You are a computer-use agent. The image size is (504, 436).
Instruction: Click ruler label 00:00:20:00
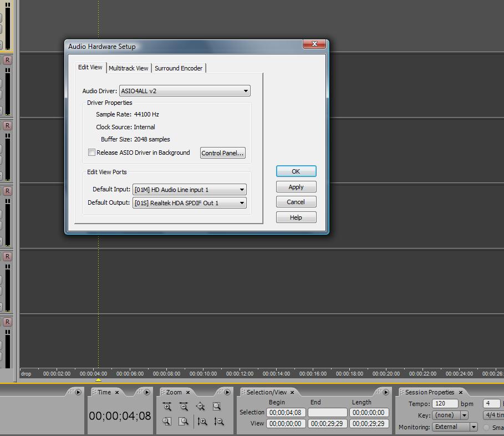tap(386, 374)
